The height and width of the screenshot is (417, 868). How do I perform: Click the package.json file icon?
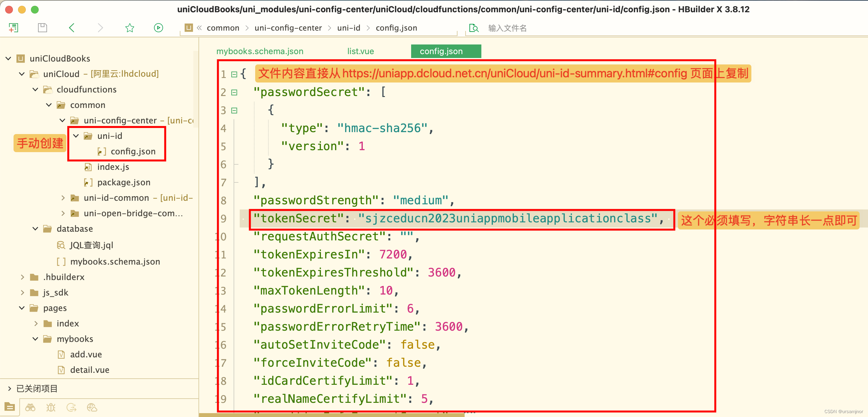[x=88, y=182]
